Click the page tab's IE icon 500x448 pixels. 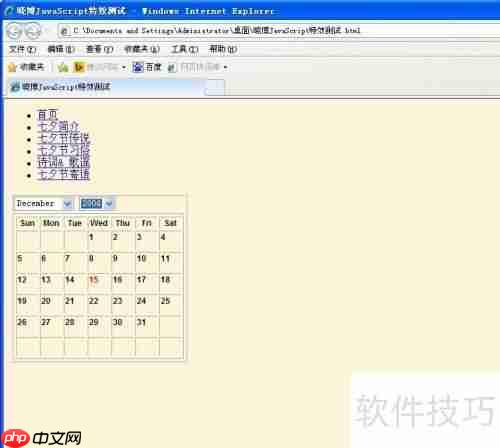pyautogui.click(x=15, y=87)
